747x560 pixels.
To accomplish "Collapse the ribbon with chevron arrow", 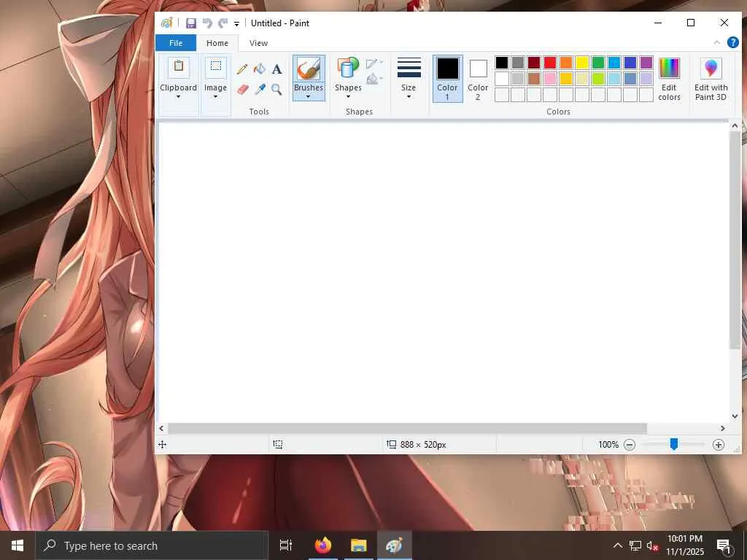I will coord(716,43).
